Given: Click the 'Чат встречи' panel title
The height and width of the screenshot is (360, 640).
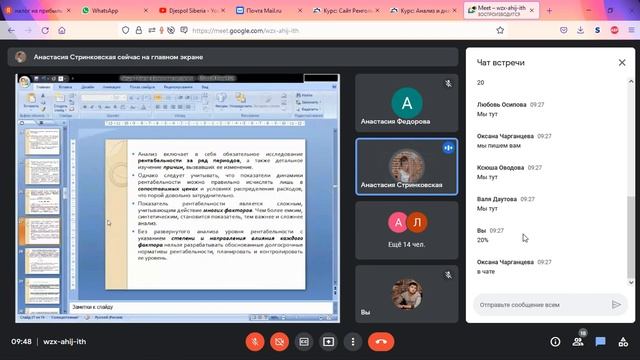Looking at the screenshot, I should coord(500,62).
